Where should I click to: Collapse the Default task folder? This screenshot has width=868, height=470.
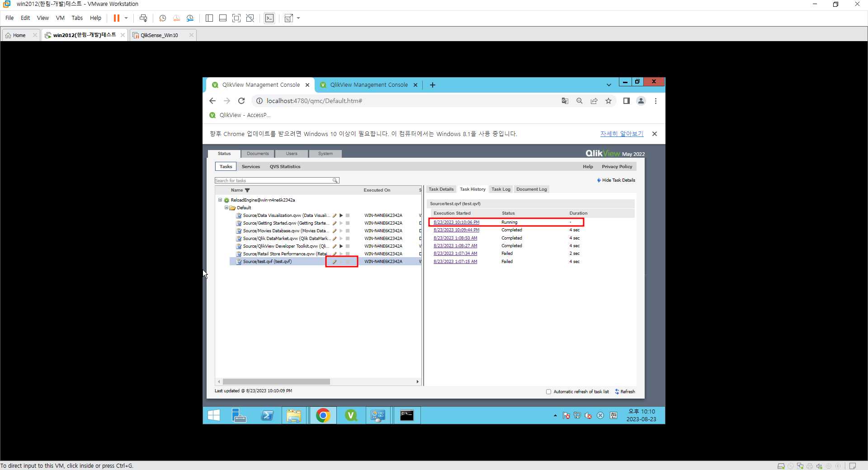(226, 207)
